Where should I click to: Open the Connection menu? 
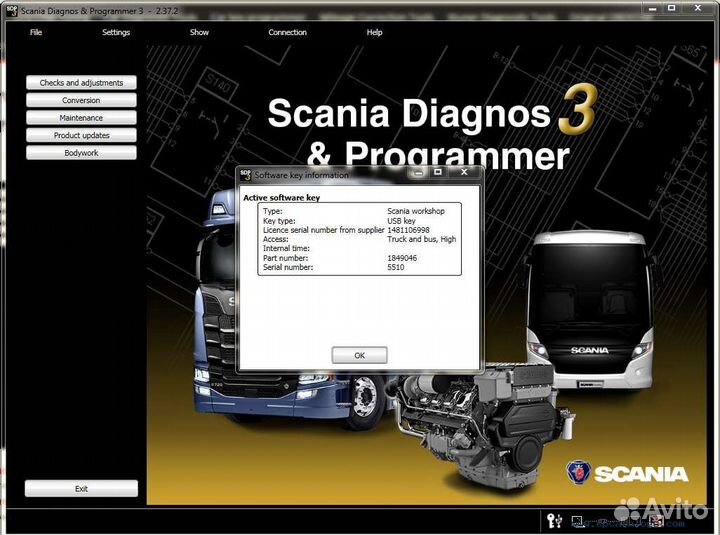pos(287,32)
